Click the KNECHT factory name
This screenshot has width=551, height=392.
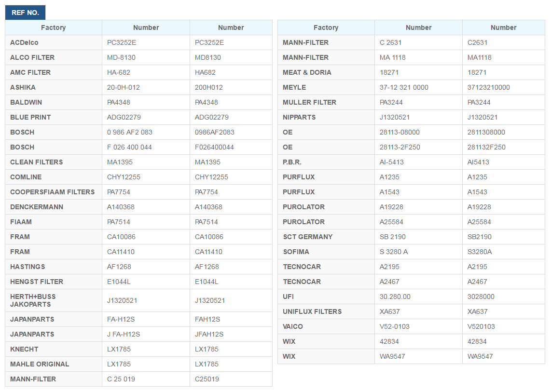(24, 349)
